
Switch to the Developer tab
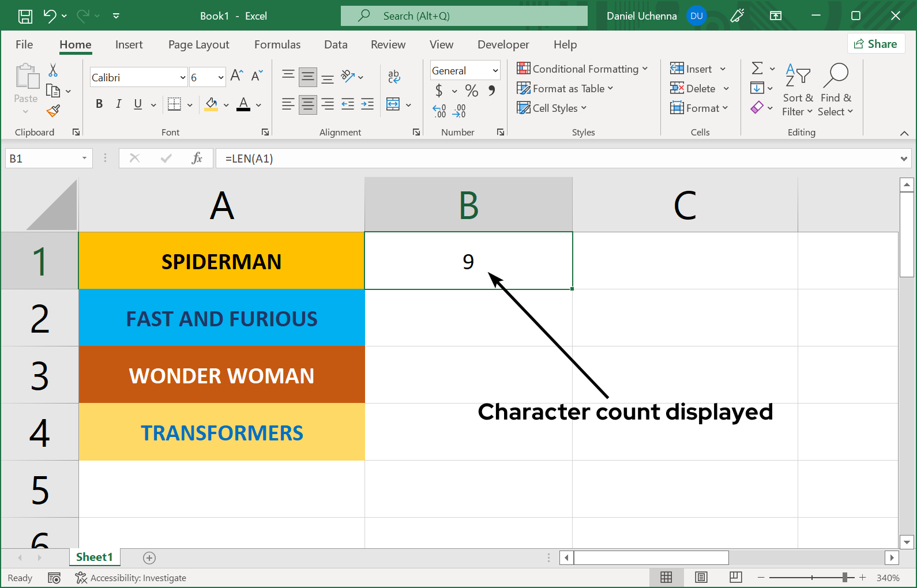[503, 44]
